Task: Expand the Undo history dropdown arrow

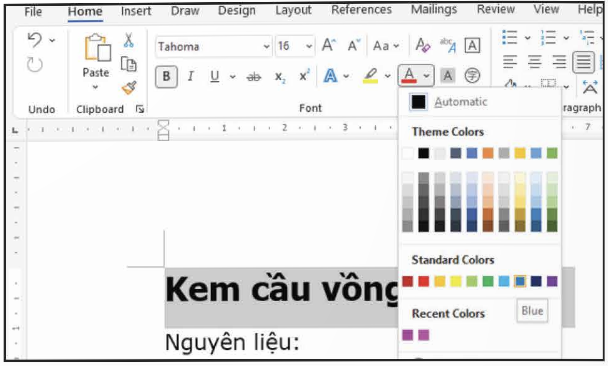Action: tap(52, 40)
